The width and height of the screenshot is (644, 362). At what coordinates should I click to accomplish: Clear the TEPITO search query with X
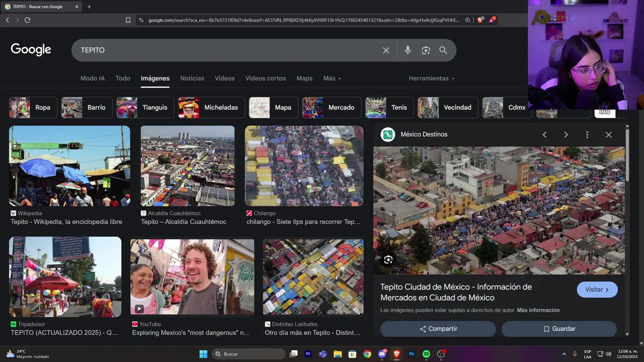(x=386, y=50)
